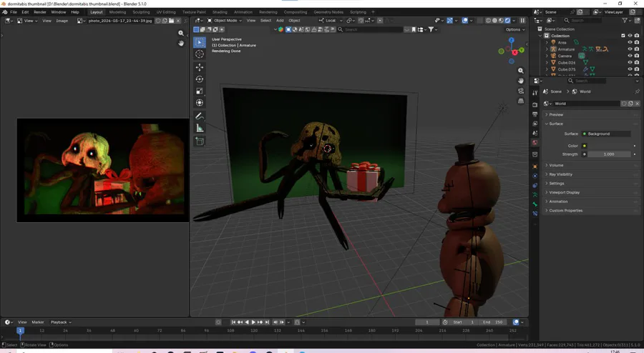The image size is (644, 353).
Task: Select the Add Cube tool
Action: click(x=200, y=141)
